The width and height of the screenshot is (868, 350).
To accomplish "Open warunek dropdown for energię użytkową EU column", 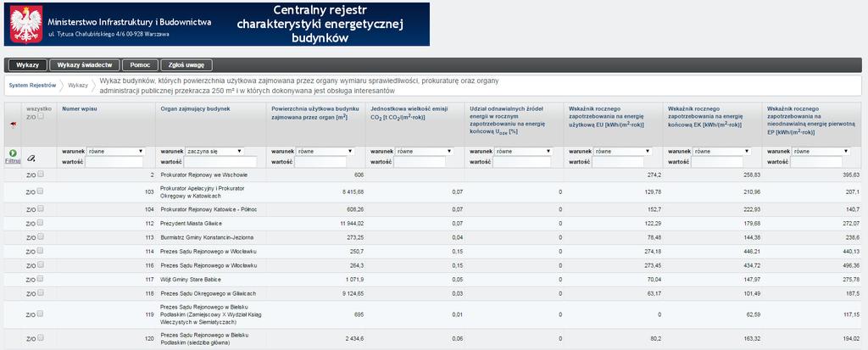I will 623,151.
